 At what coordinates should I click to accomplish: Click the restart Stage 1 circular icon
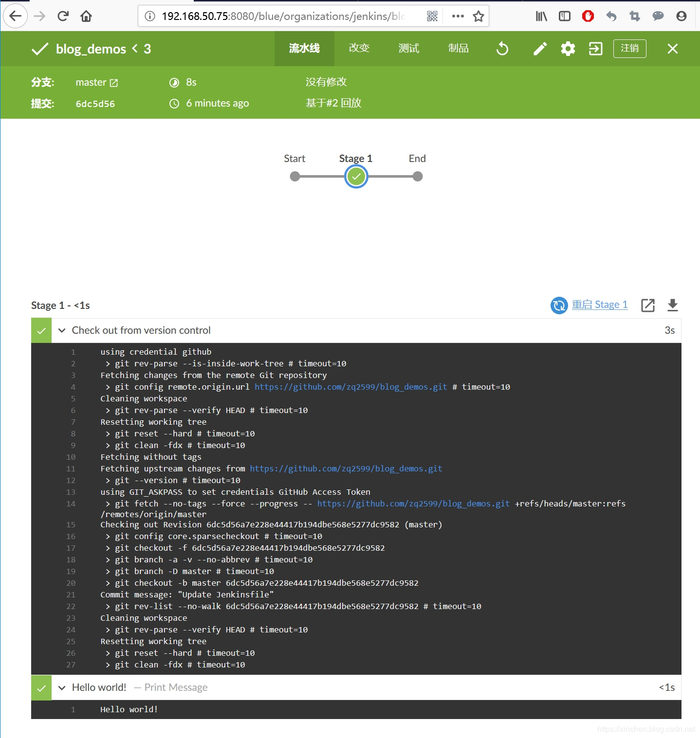[x=559, y=306]
